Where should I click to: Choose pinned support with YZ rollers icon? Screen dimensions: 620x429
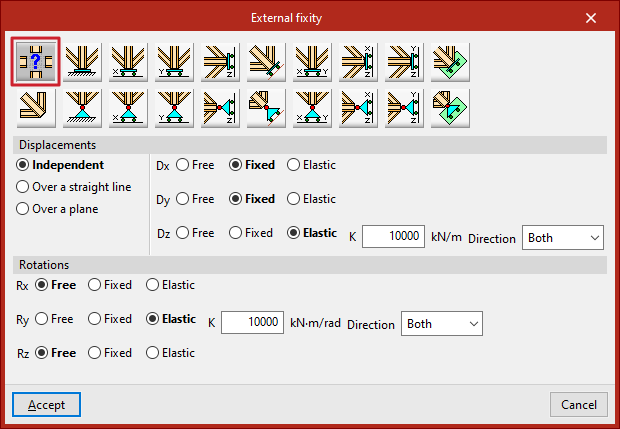coord(404,108)
